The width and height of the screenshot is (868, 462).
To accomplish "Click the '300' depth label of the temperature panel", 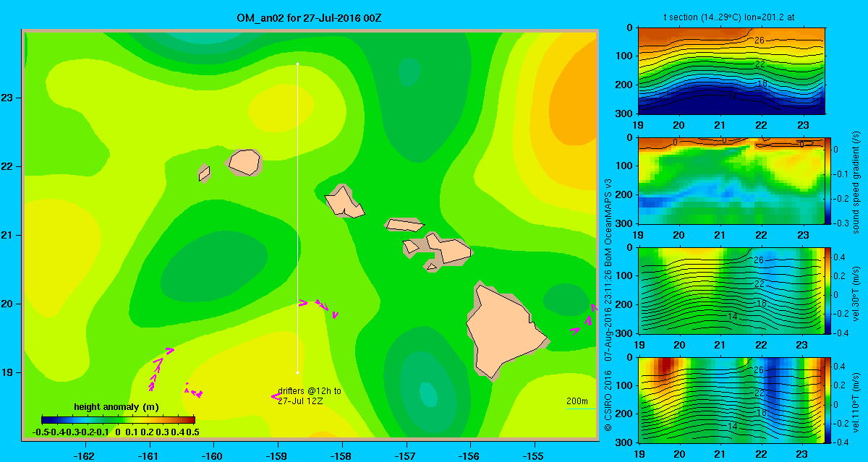I will (624, 114).
